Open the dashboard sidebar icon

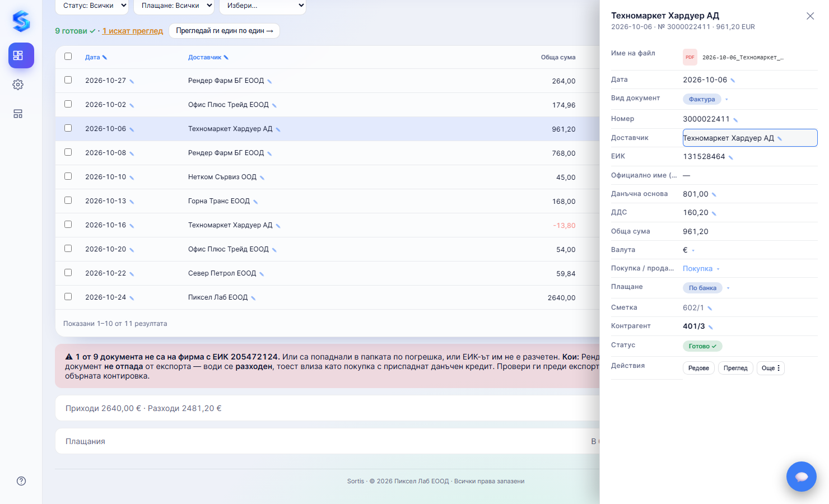click(21, 55)
